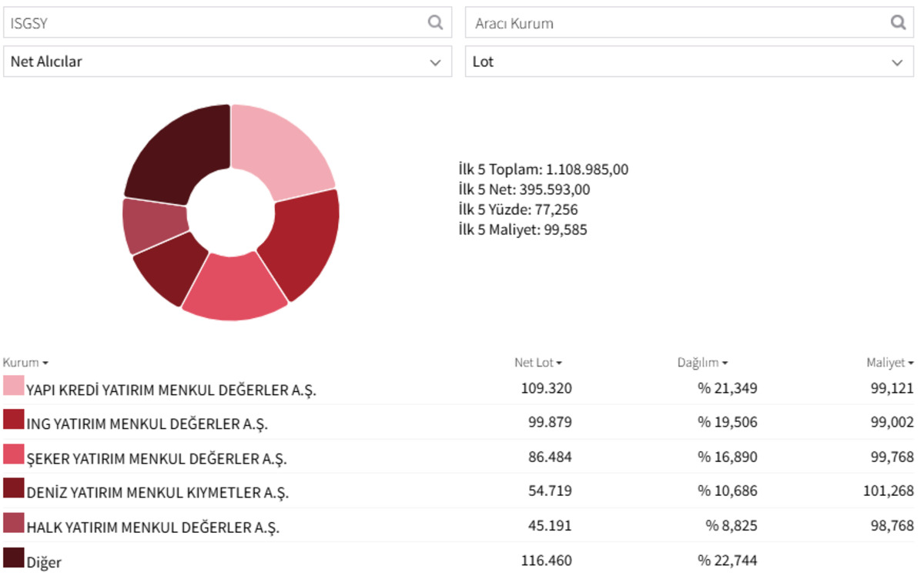Click Deniz Yatırım dark red swatch
Viewport: 924px width, 576px height.
[14, 488]
